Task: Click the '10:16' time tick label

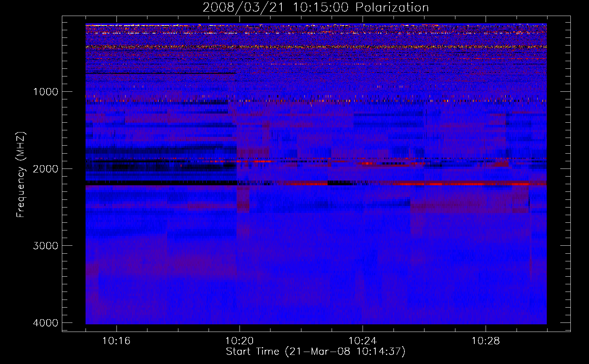Action: pyautogui.click(x=116, y=341)
